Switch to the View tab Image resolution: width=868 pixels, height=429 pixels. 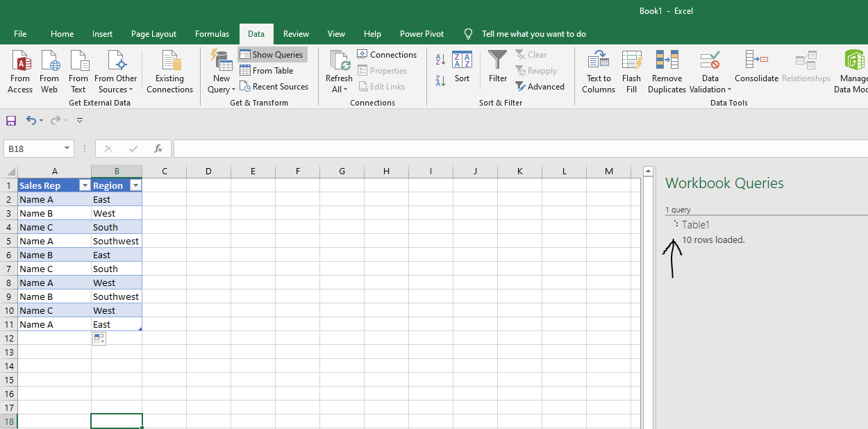[x=336, y=34]
